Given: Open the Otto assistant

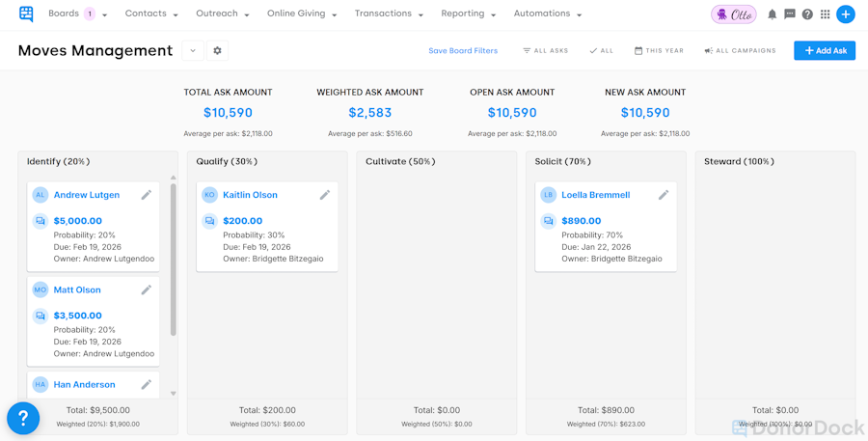Looking at the screenshot, I should click(734, 14).
